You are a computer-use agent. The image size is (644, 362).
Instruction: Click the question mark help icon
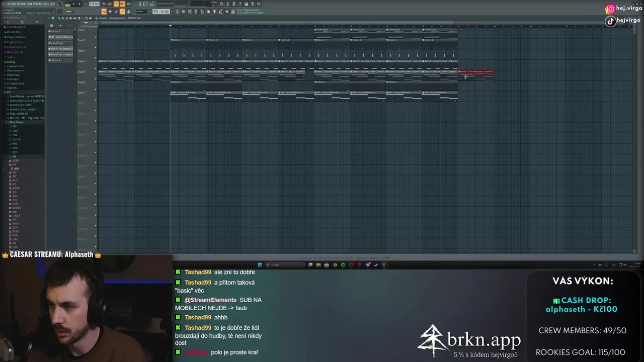[240, 4]
